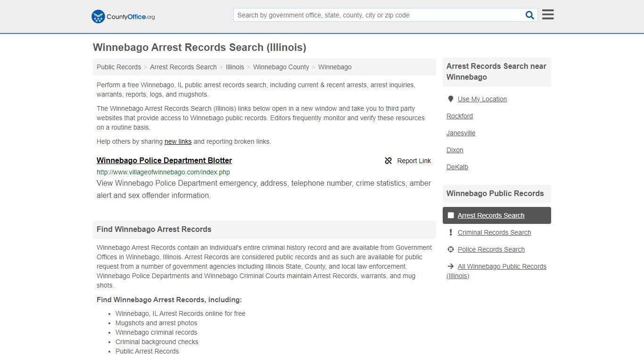Click 'Find Winnebago Arrest Records, including:' subheading
This screenshot has width=644, height=362.
point(169,300)
